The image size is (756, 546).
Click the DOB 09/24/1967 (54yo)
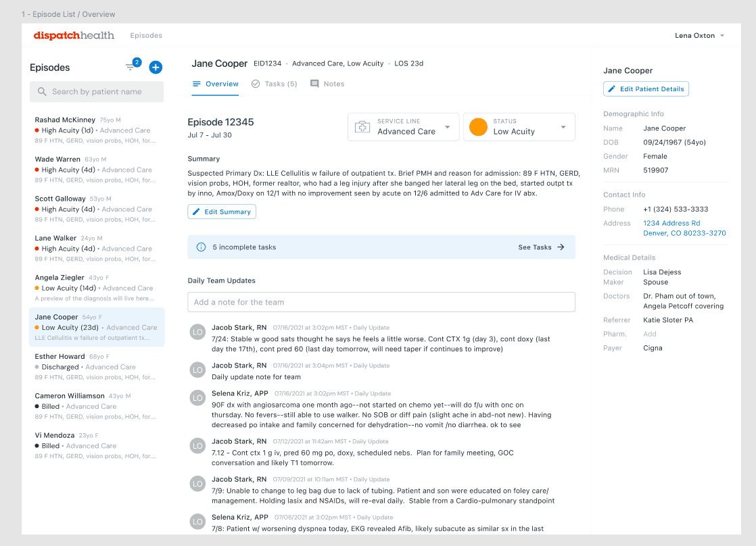675,142
